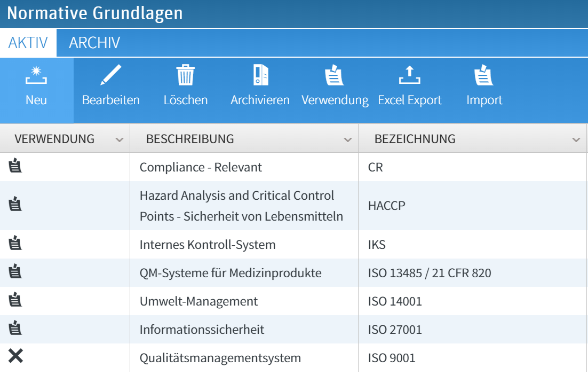The width and height of the screenshot is (588, 375).
Task: Click the Excel Export button label
Action: (410, 99)
